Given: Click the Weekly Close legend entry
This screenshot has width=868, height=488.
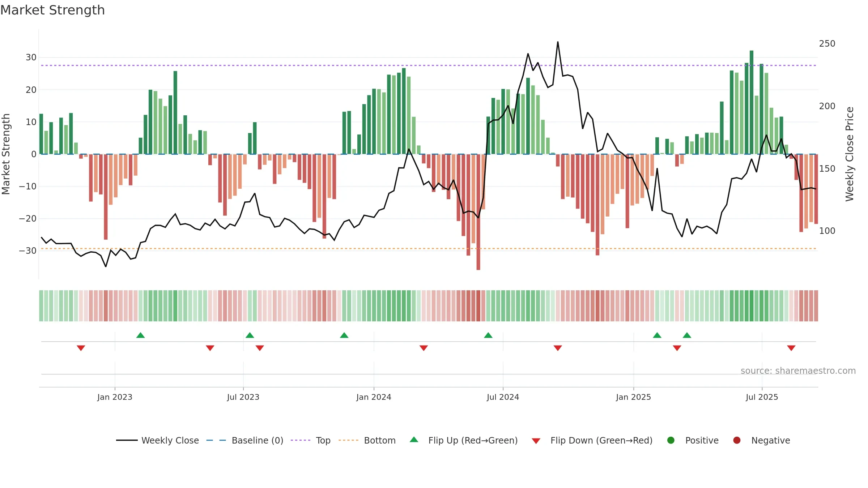Looking at the screenshot, I should (157, 440).
